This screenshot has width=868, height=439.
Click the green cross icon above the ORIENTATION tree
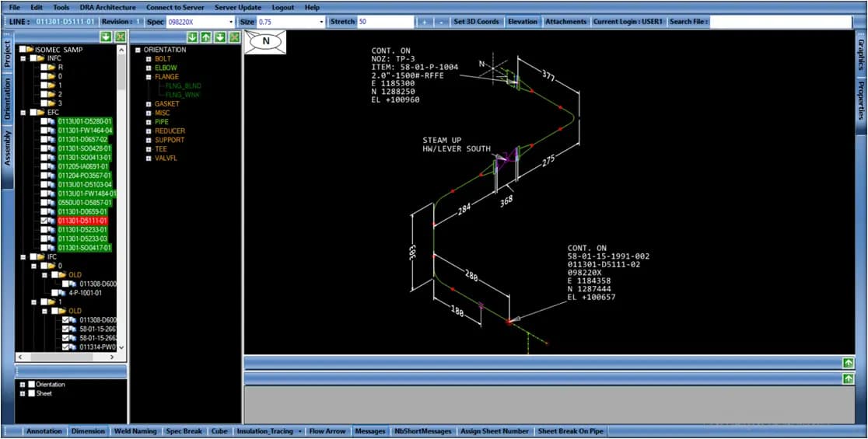click(234, 37)
